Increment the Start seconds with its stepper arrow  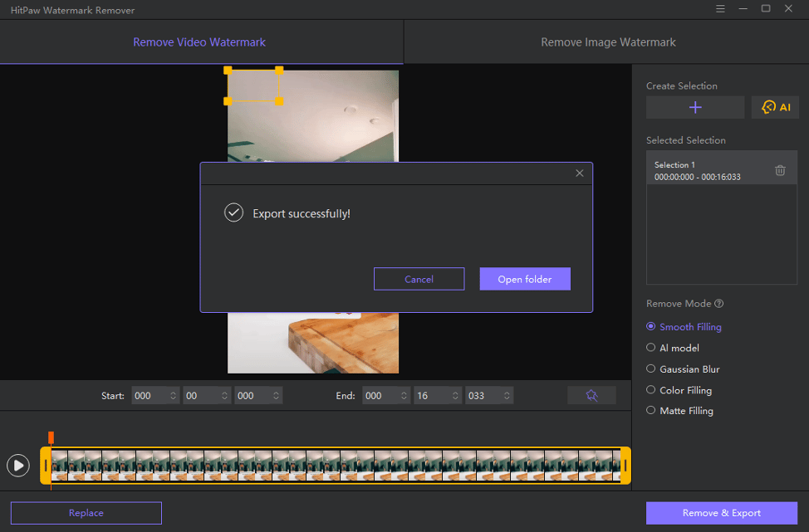coord(224,392)
